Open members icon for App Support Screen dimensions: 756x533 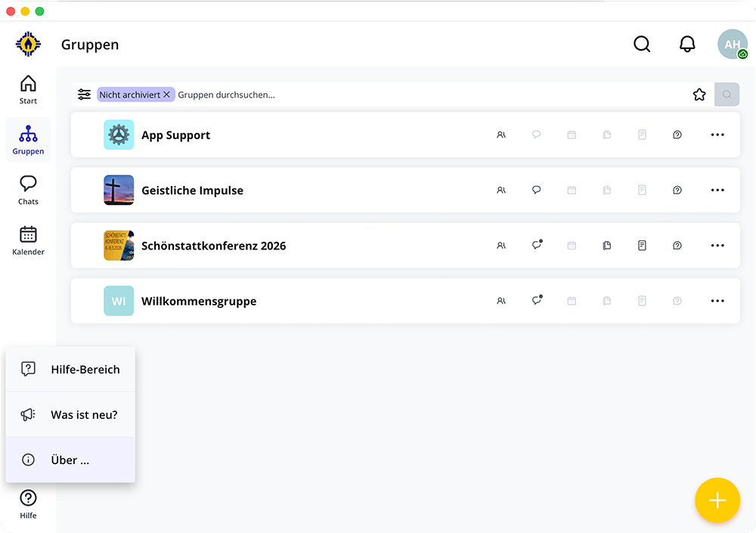coord(501,135)
